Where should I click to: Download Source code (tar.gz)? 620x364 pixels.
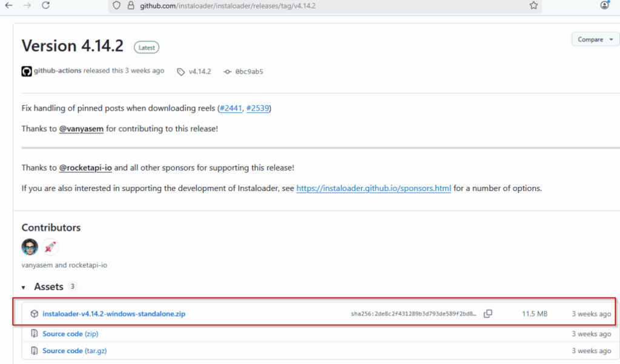point(74,351)
